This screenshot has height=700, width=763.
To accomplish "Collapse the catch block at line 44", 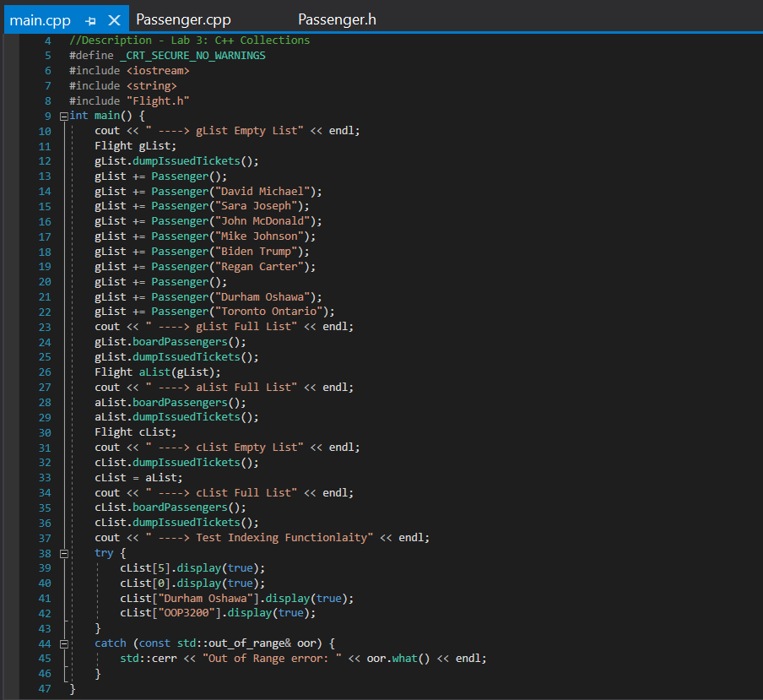I will [63, 643].
